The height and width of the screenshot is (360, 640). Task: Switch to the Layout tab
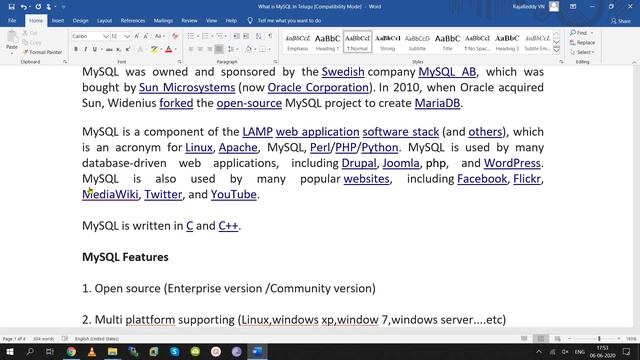pos(104,20)
